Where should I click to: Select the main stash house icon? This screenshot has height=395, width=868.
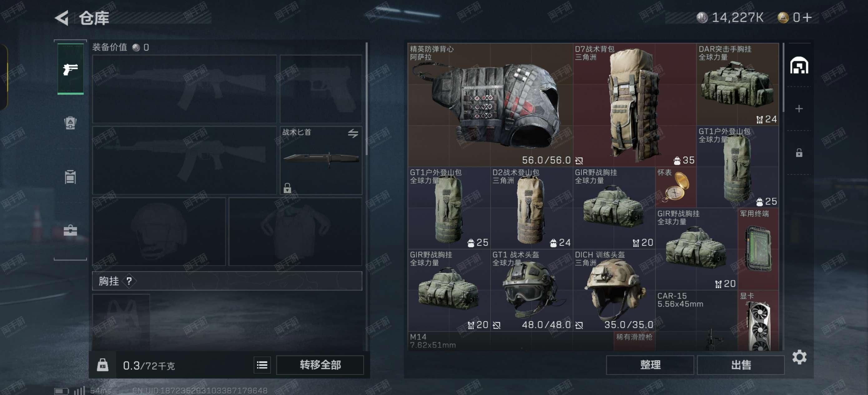799,65
